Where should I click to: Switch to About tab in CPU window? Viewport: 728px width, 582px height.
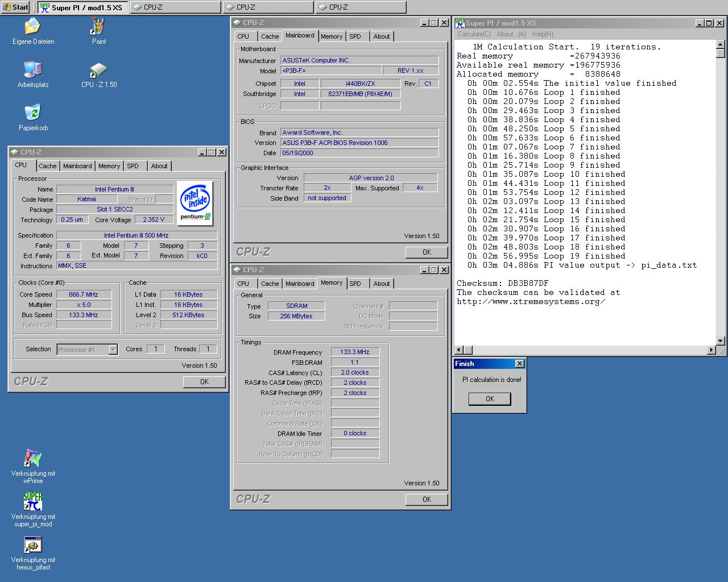tap(159, 166)
